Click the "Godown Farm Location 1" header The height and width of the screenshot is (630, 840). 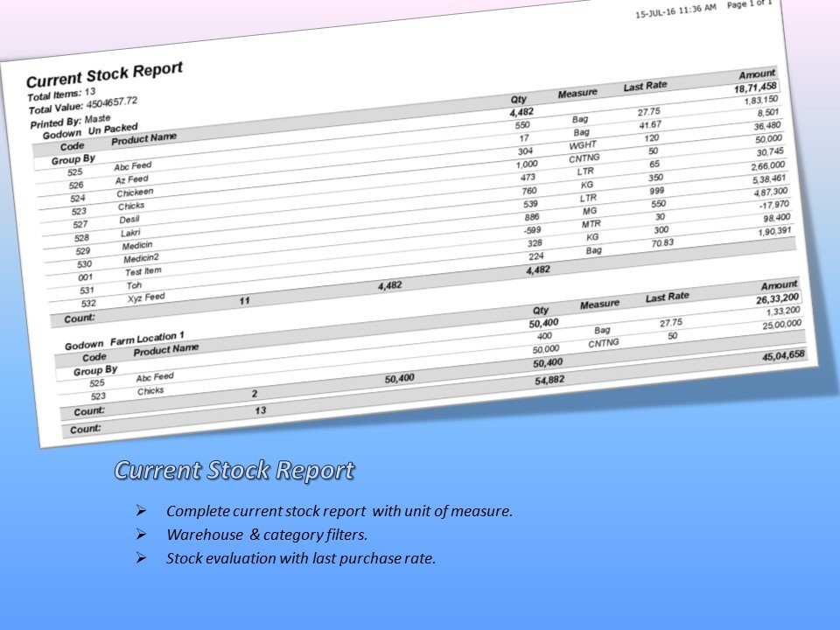tap(124, 340)
